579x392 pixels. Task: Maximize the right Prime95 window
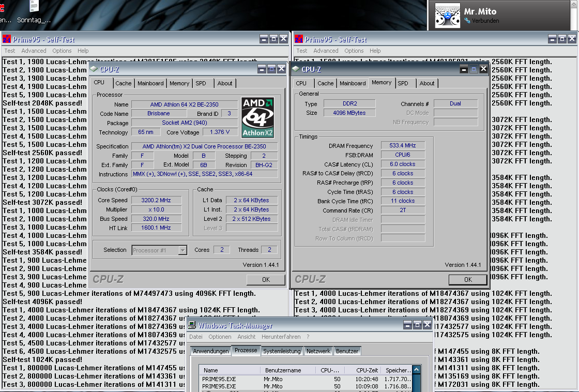click(x=562, y=39)
